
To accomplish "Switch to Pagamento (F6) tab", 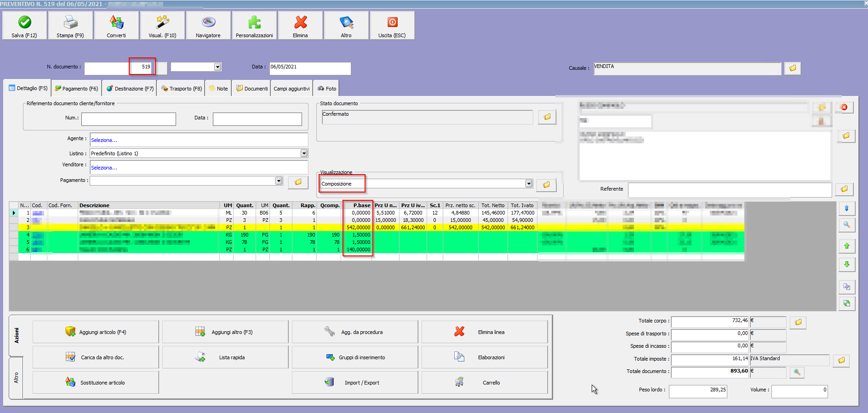I will coord(76,89).
